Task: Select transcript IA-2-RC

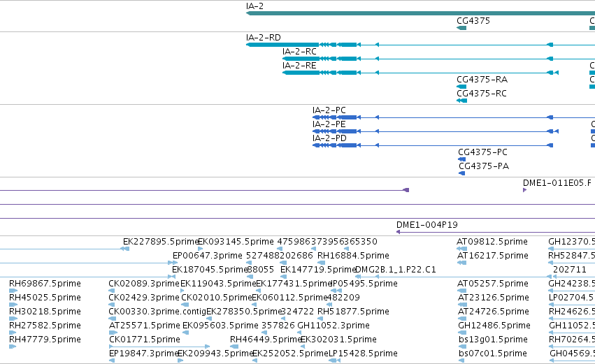Action: tap(299, 52)
